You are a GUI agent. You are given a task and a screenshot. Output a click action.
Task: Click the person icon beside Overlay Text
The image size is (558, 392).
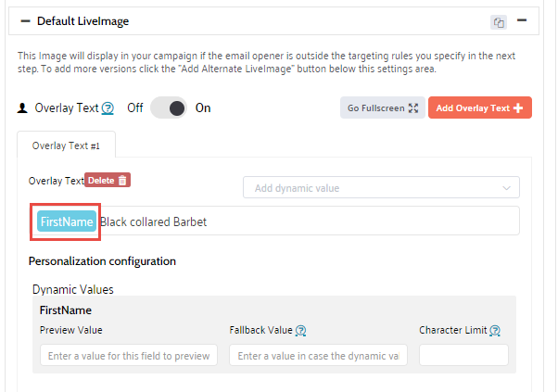point(23,108)
